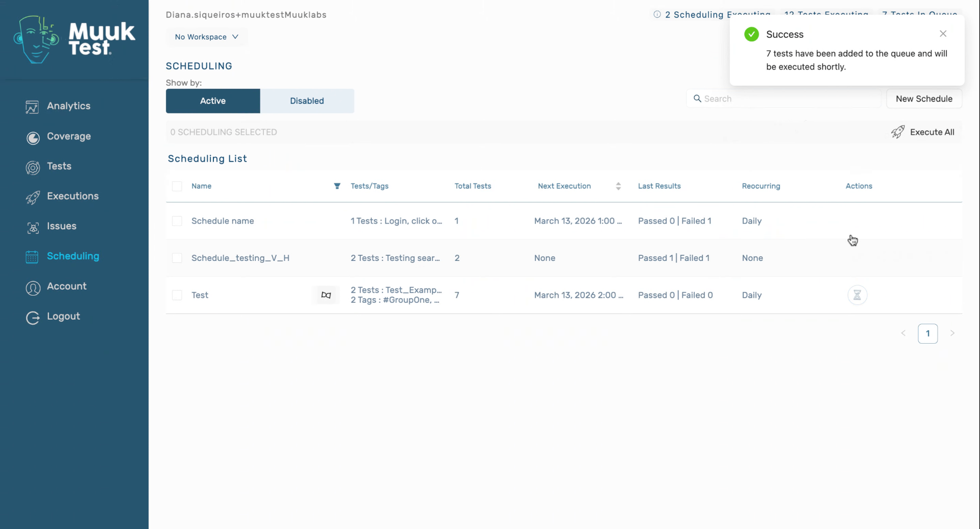The height and width of the screenshot is (529, 980).
Task: Click the Coverage pie icon
Action: tap(33, 137)
